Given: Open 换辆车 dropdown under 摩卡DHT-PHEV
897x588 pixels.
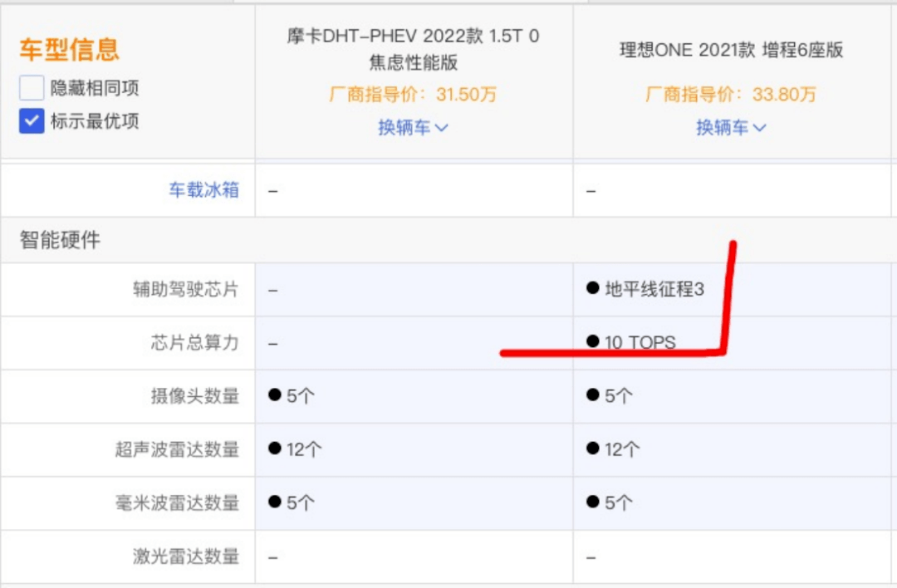Looking at the screenshot, I should (413, 127).
